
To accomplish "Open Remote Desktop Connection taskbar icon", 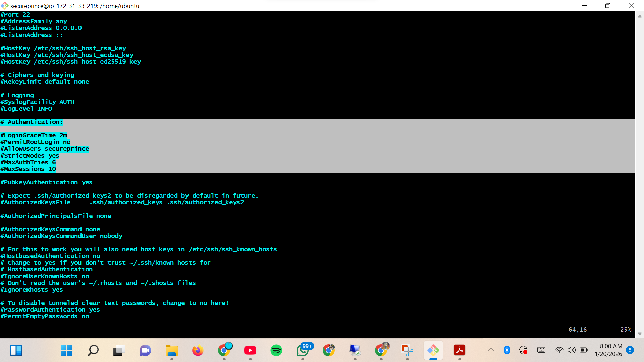I will coord(355,350).
